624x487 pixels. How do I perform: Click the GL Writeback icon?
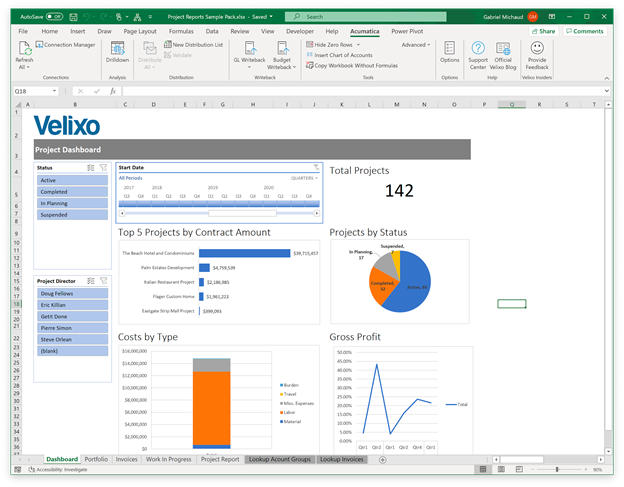click(x=250, y=49)
